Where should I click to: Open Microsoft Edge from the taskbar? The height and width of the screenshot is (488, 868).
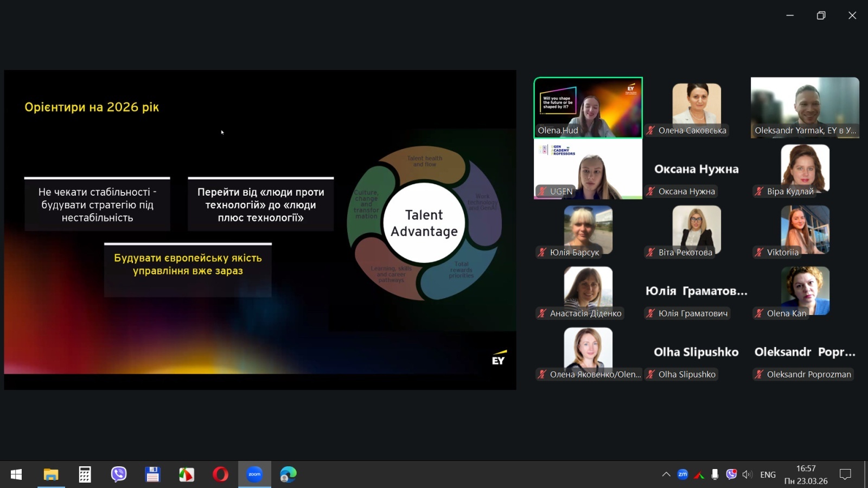[x=288, y=474]
